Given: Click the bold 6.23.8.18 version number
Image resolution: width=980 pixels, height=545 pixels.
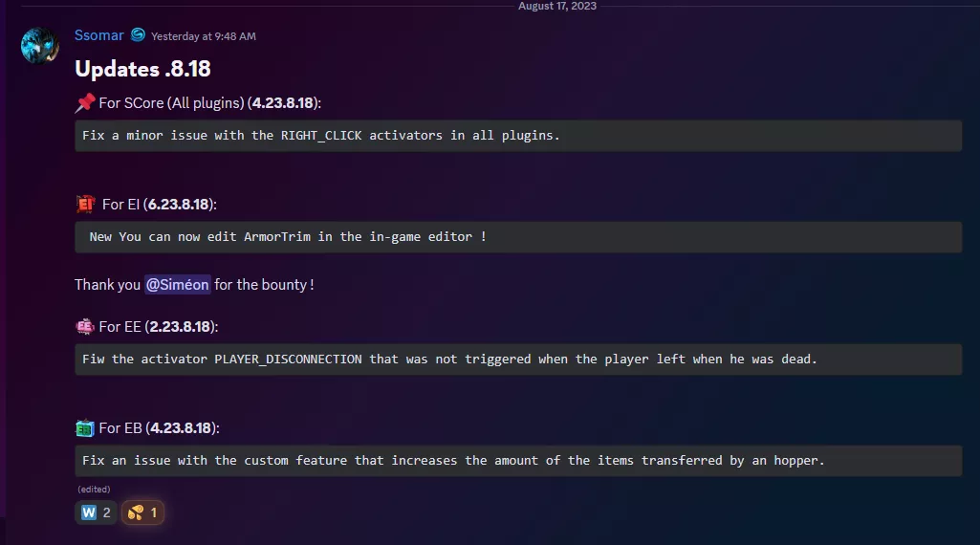Looking at the screenshot, I should pyautogui.click(x=181, y=204).
